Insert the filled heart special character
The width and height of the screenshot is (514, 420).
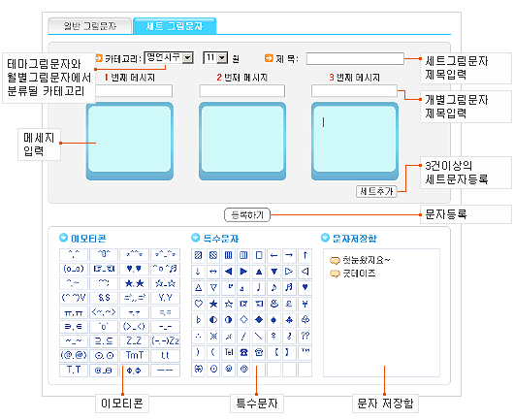click(305, 287)
